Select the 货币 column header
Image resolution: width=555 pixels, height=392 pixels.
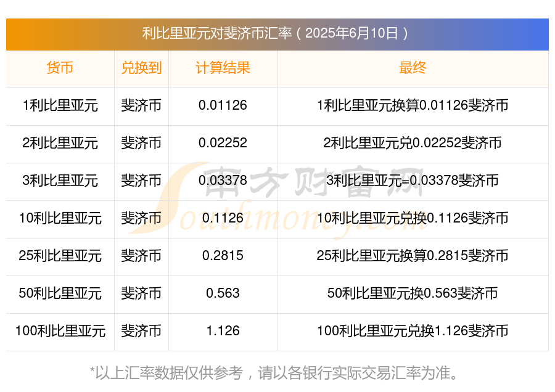pos(60,68)
